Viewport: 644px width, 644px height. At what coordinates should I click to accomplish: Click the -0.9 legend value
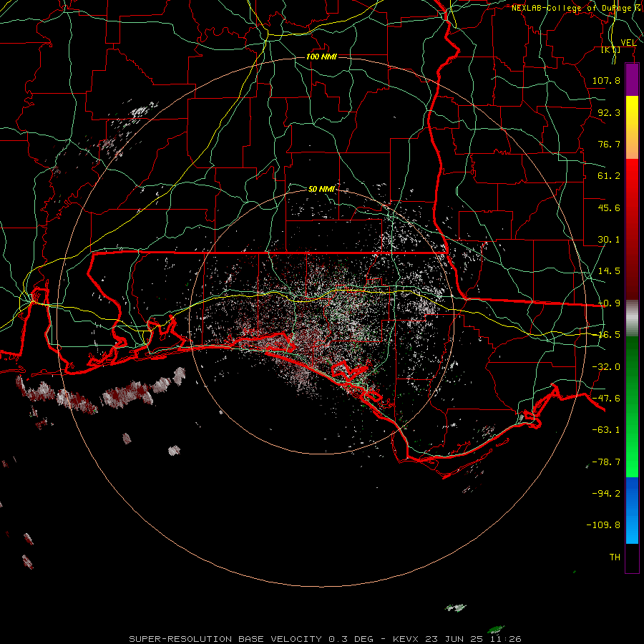click(x=609, y=303)
